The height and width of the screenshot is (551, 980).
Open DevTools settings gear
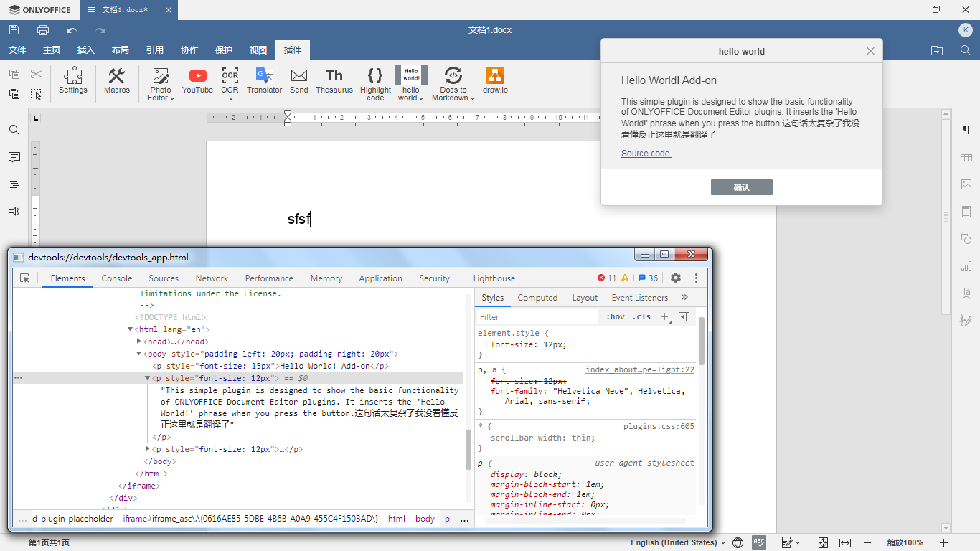tap(676, 278)
